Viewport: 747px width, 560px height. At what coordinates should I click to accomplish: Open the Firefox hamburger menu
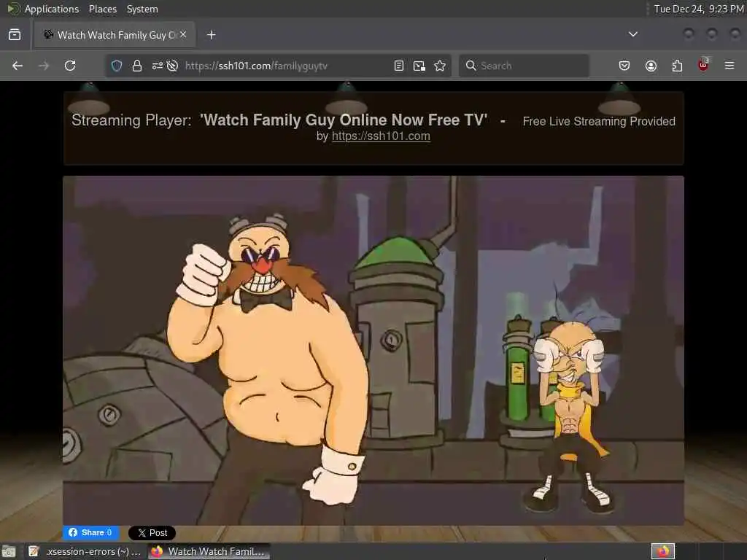pyautogui.click(x=729, y=66)
